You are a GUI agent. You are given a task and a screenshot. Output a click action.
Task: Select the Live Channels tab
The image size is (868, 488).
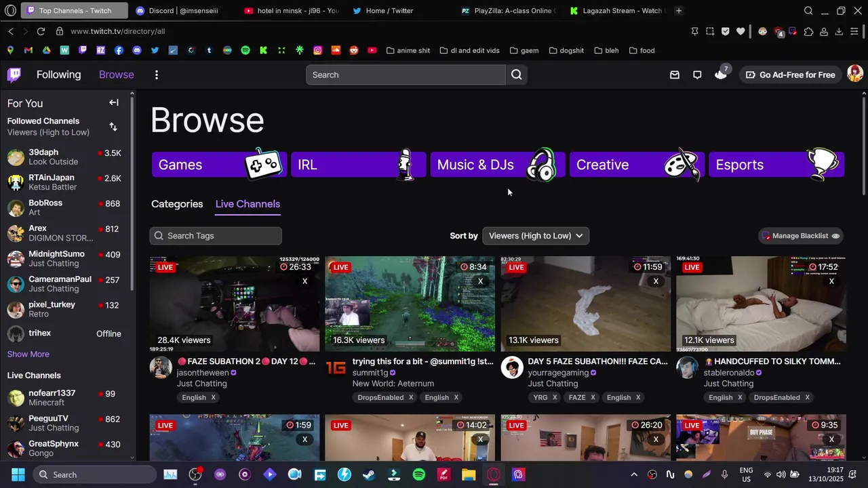pyautogui.click(x=248, y=204)
